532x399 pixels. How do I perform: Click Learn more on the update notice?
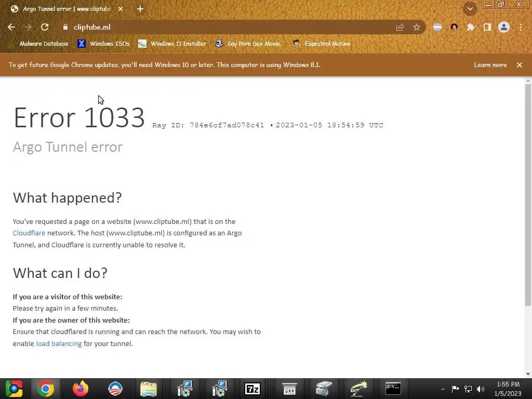click(x=490, y=65)
